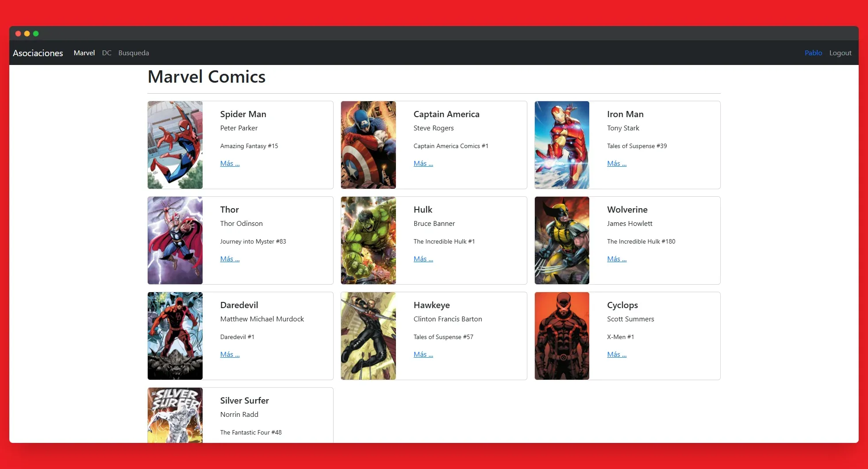Select the Marvel nav tab
This screenshot has width=868, height=469.
(x=84, y=53)
